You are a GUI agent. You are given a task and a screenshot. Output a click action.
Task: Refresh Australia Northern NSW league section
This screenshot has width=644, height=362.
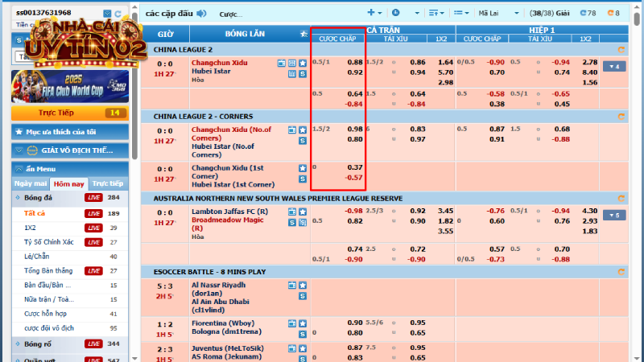pyautogui.click(x=621, y=197)
